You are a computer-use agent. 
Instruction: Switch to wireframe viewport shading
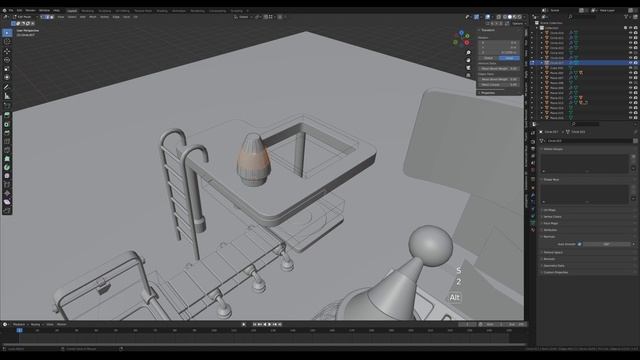coord(505,17)
